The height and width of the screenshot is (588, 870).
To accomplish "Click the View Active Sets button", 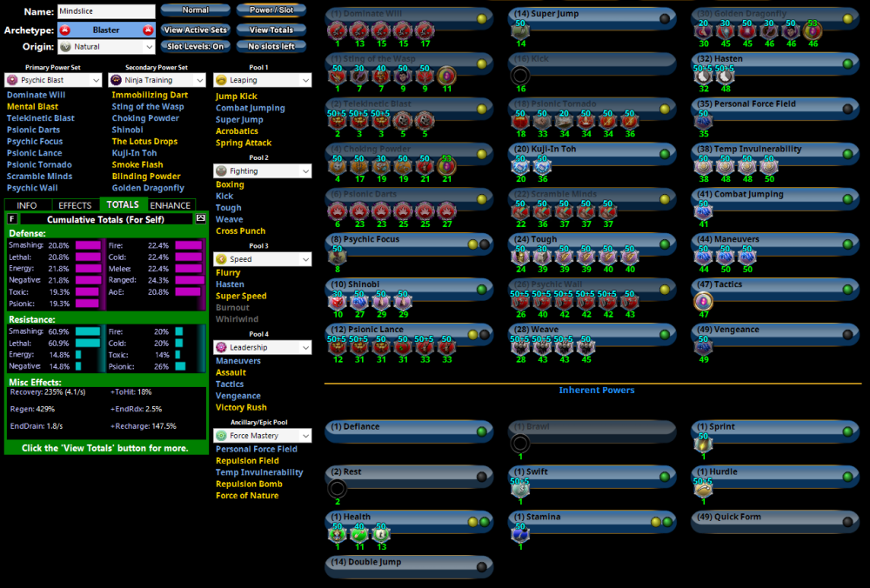I will click(x=195, y=30).
